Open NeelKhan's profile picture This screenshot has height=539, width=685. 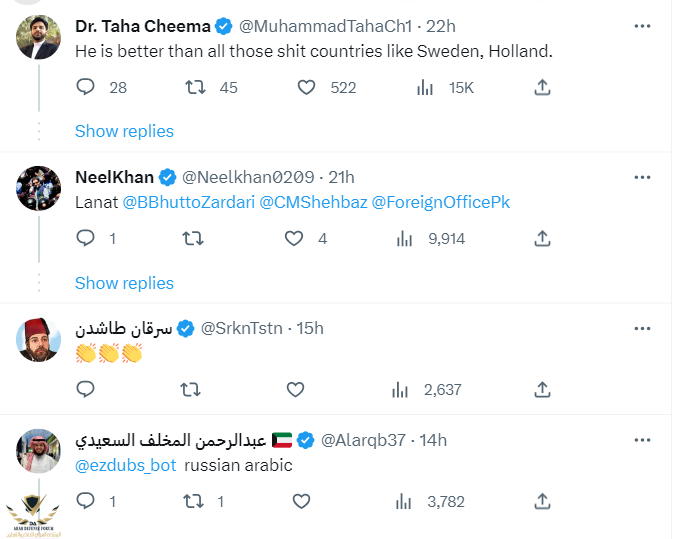point(40,188)
